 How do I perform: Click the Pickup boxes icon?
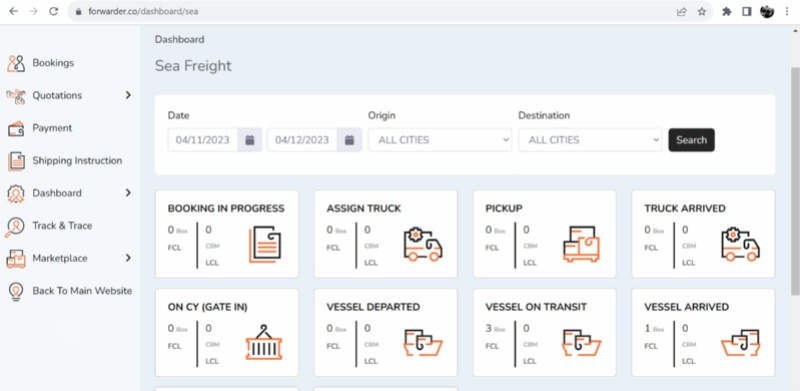click(582, 245)
